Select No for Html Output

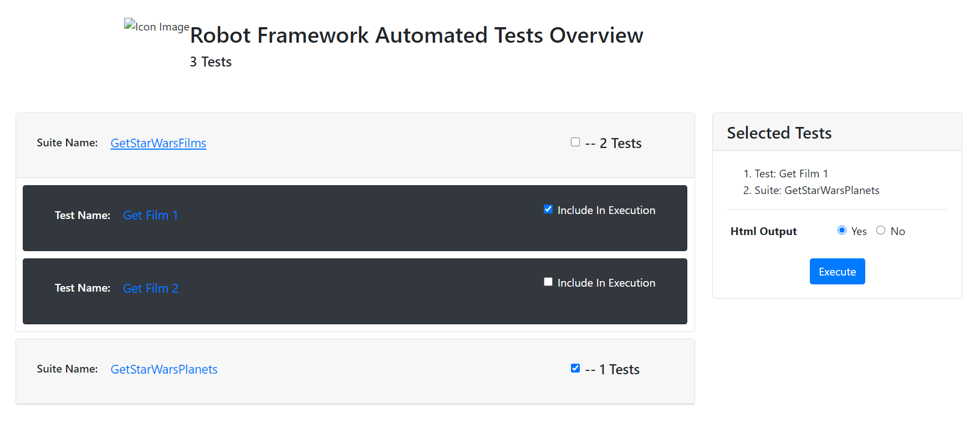(881, 231)
